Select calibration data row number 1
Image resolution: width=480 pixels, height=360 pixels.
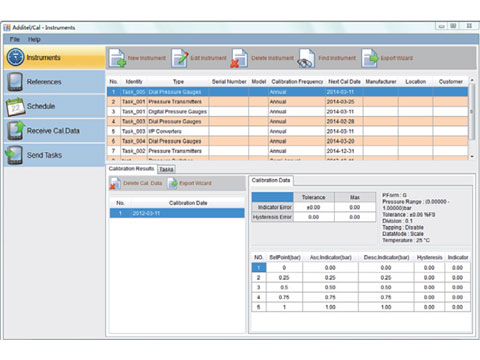click(x=259, y=268)
